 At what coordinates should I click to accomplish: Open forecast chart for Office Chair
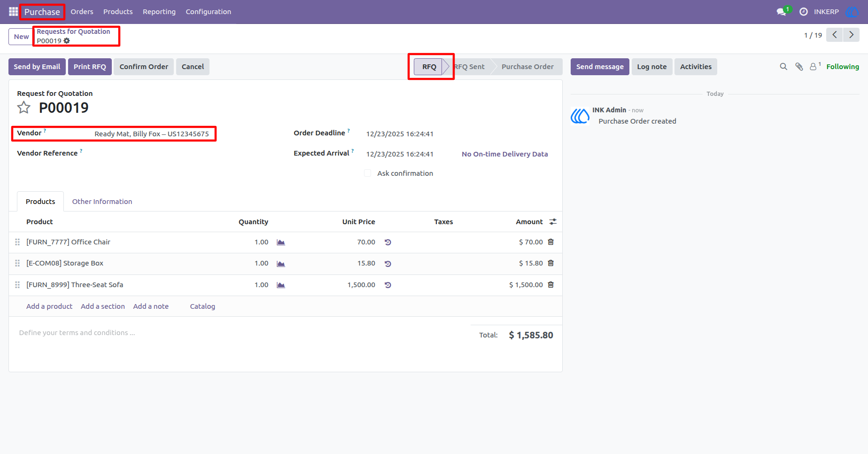tap(281, 243)
